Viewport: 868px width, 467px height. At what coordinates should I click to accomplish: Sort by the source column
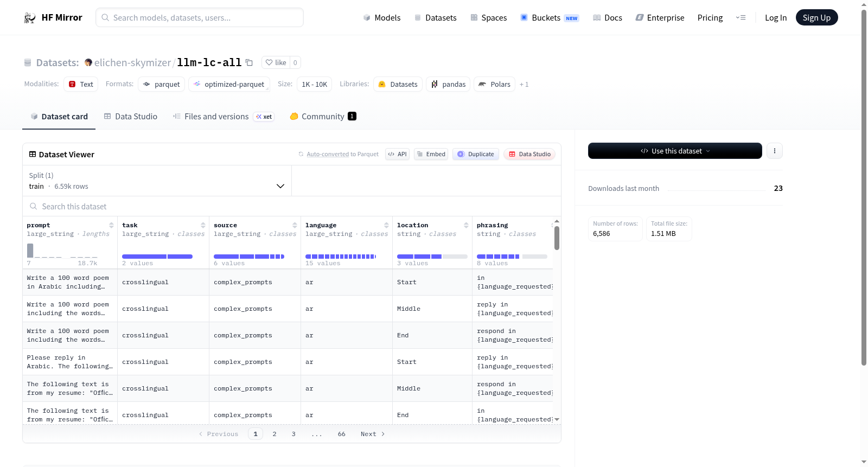295,225
